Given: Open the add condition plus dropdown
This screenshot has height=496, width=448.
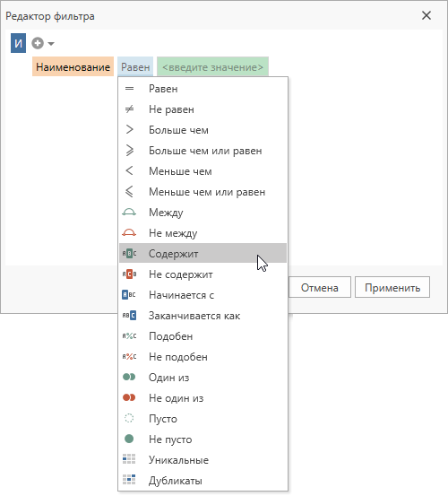Looking at the screenshot, I should point(43,43).
